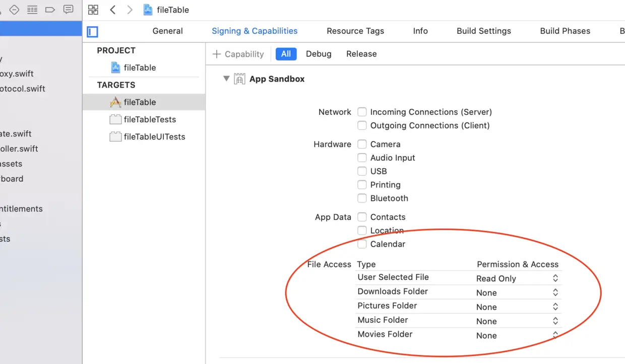
Task: Select the Debug configuration filter
Action: [x=319, y=54]
